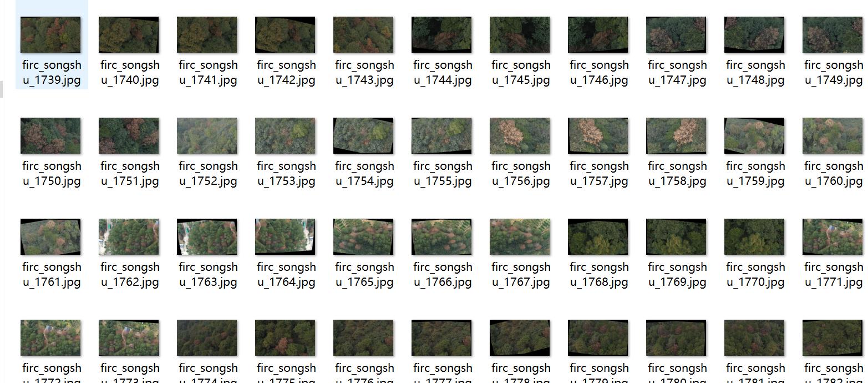
Task: Click thumbnail of firc_songshu_1750.jpg
Action: click(x=50, y=135)
